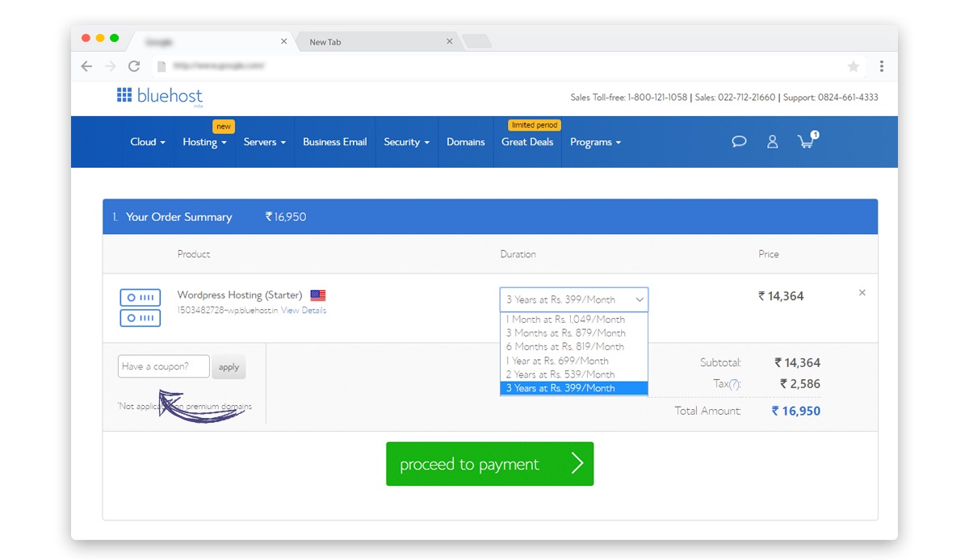
Task: Open the browser three-dot menu
Action: (882, 66)
